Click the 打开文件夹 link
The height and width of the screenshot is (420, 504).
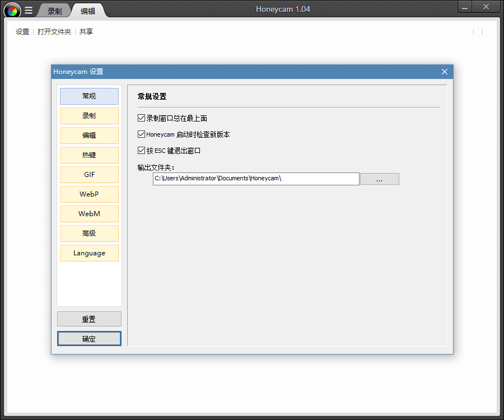(x=54, y=31)
